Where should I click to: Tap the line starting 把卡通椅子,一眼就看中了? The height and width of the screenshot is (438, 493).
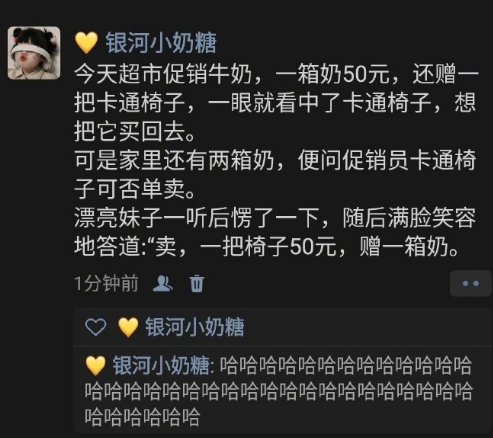tap(275, 103)
